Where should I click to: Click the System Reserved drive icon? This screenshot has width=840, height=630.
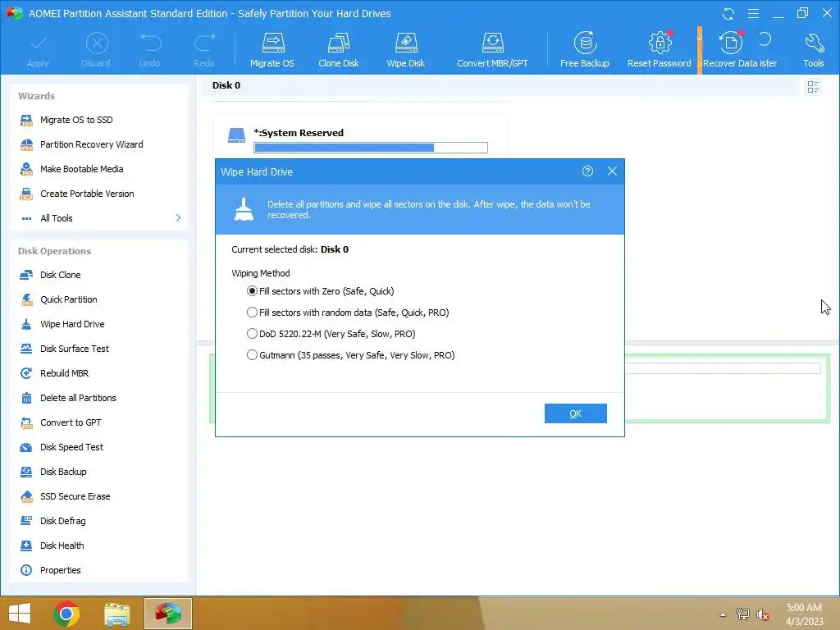pyautogui.click(x=236, y=135)
